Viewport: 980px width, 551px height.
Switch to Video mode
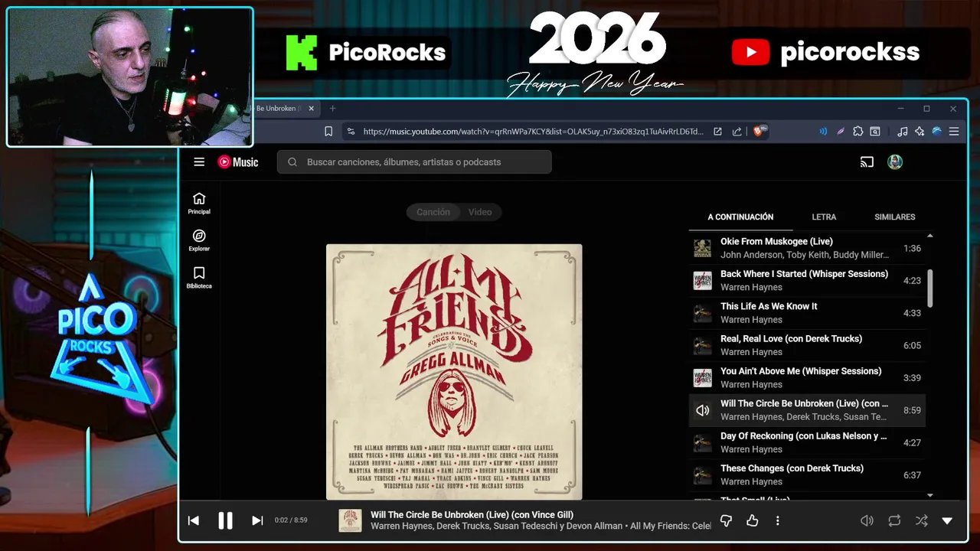coord(480,212)
